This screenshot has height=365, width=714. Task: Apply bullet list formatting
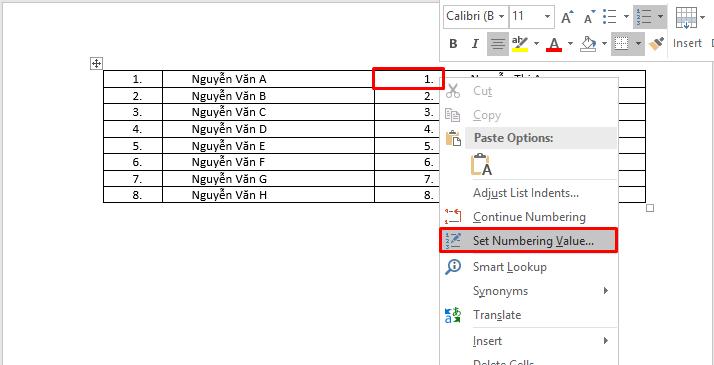tap(609, 17)
